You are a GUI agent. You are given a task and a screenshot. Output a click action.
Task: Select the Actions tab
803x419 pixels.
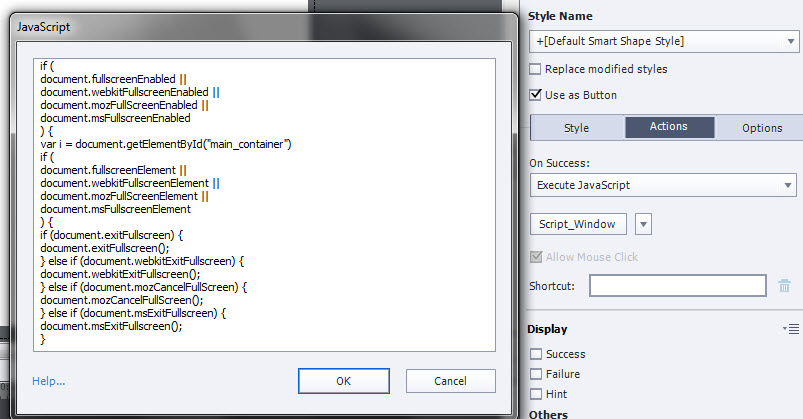(x=669, y=127)
